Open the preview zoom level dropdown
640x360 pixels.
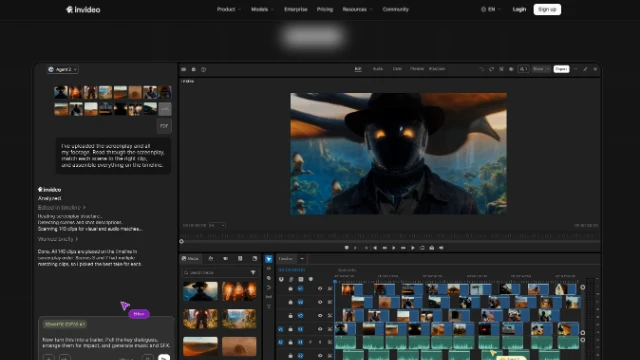coord(217,225)
